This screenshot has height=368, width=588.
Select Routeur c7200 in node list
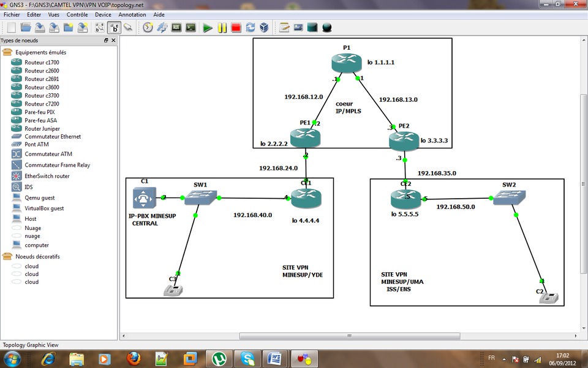point(42,104)
